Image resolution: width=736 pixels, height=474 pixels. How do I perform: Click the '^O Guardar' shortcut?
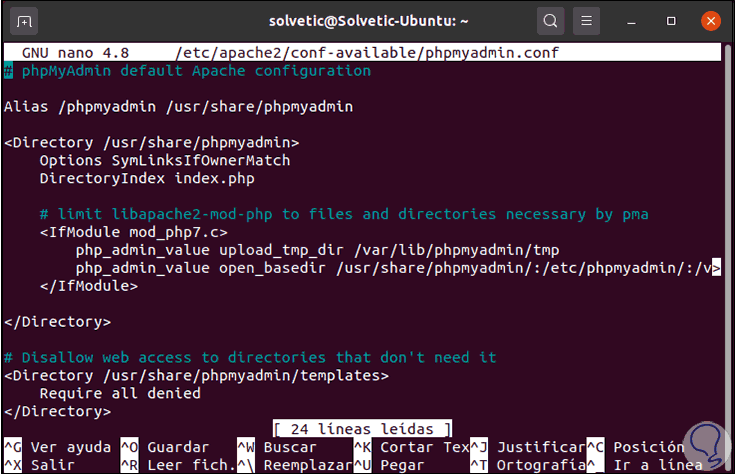point(165,447)
